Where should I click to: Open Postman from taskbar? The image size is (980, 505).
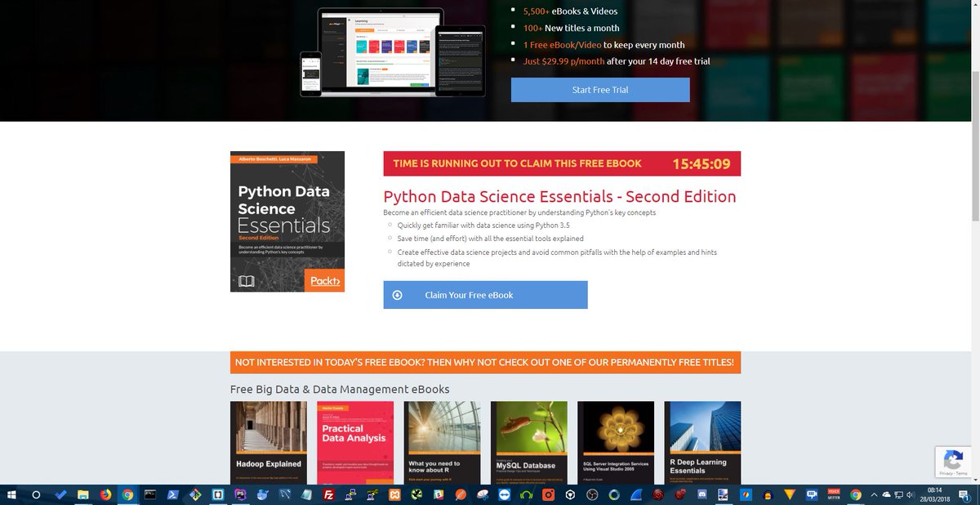click(461, 495)
